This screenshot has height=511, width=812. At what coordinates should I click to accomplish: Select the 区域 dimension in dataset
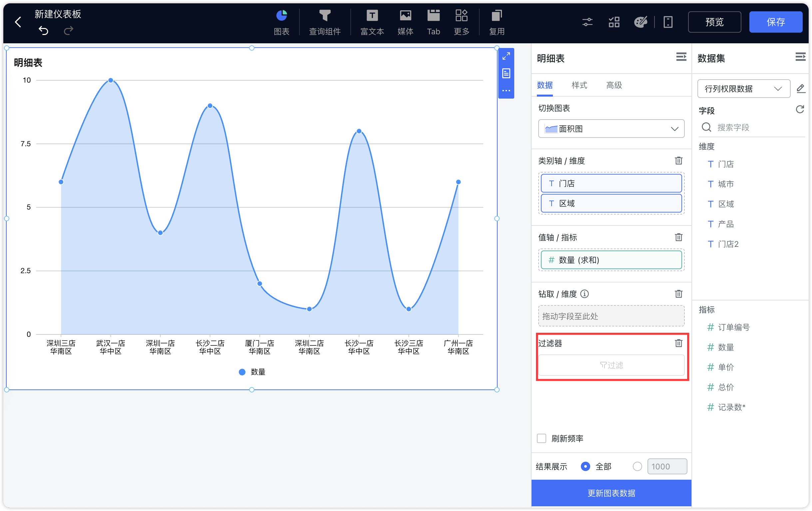(720, 204)
